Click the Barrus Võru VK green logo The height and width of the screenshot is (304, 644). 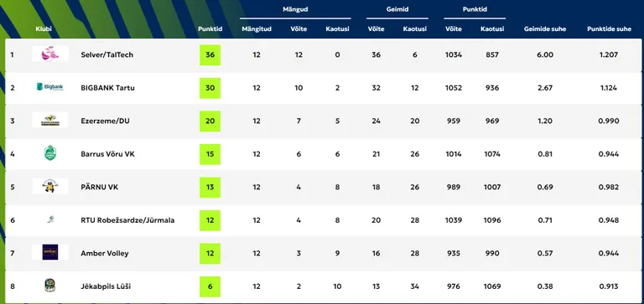(50, 153)
